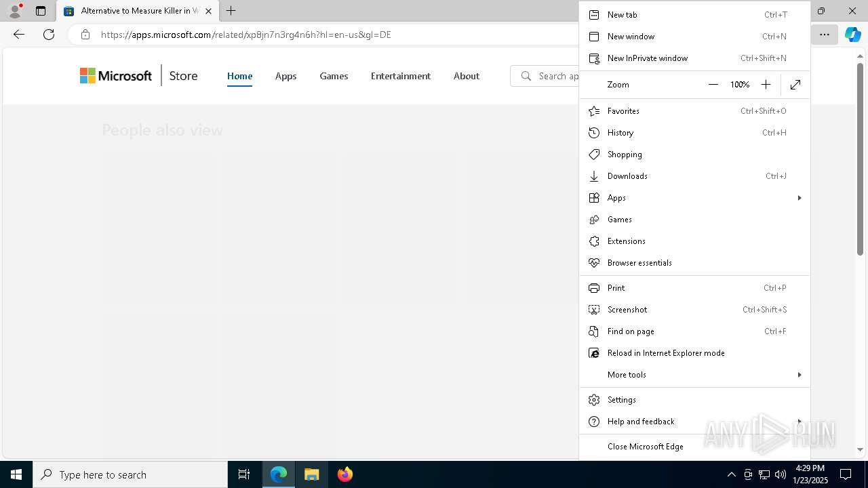
Task: Open the Copilot sidebar icon
Action: (x=853, y=35)
